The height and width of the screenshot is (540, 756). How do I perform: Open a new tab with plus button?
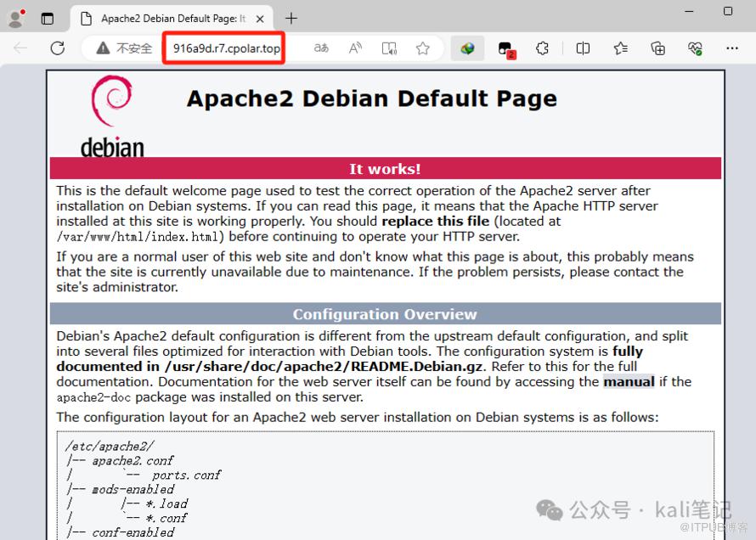(x=291, y=18)
